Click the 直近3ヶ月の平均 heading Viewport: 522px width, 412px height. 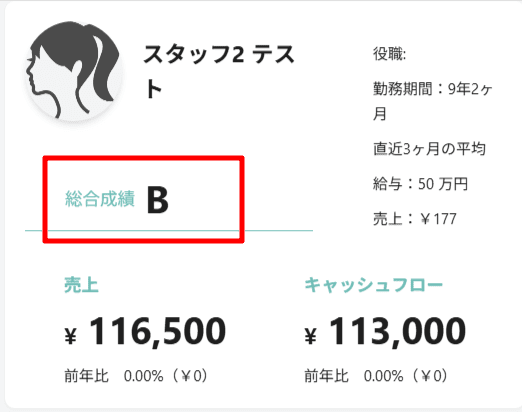pos(429,149)
